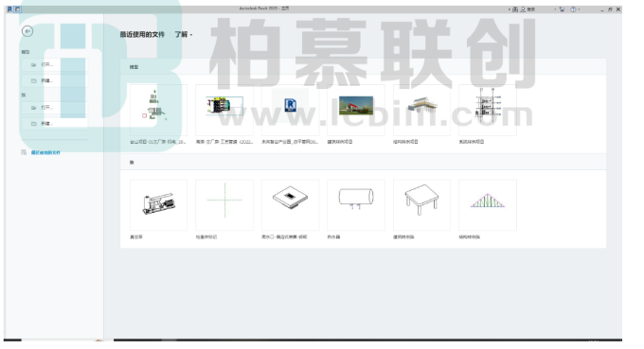Click Open button under the Models section
644x349 pixels.
54,64
